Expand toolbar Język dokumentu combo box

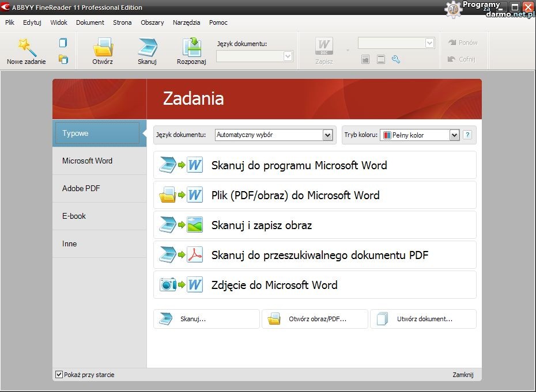pos(288,56)
